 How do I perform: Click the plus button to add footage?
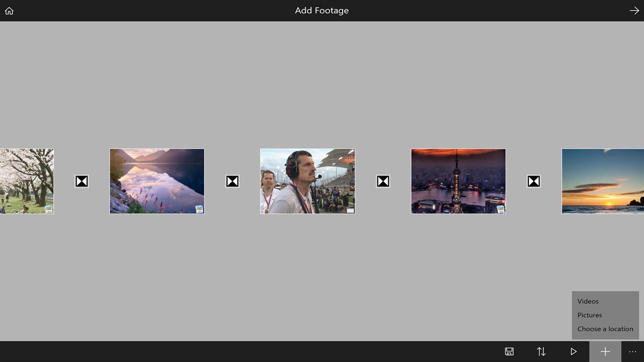(605, 352)
